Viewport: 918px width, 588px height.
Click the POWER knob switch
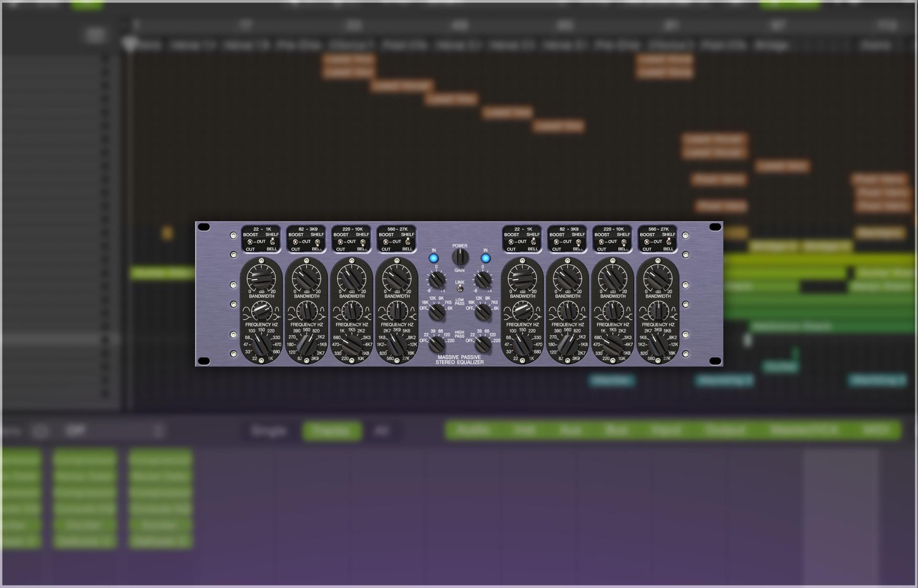coord(460,257)
